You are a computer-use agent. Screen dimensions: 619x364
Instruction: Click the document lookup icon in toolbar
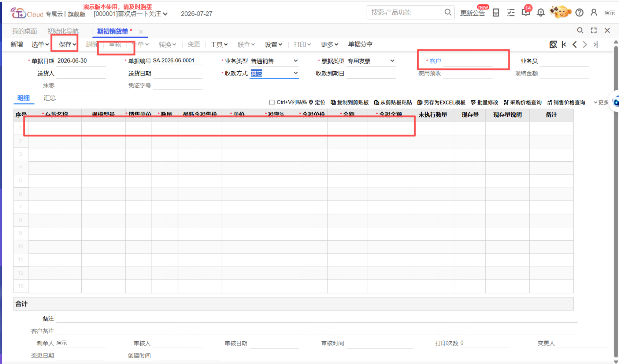[553, 44]
